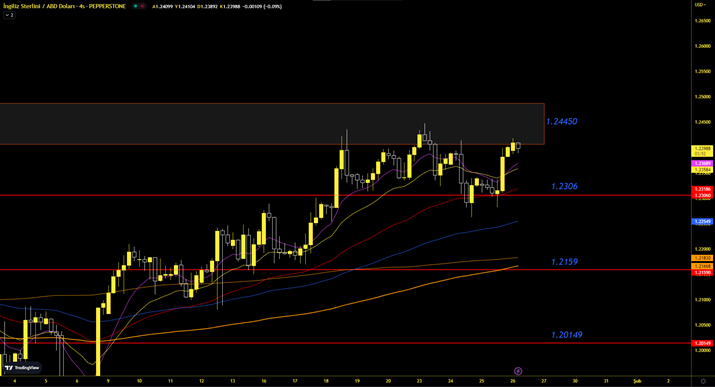Screen dimensions: 715x387
Task: Click the red 1.20149 price axis label
Action: click(702, 343)
